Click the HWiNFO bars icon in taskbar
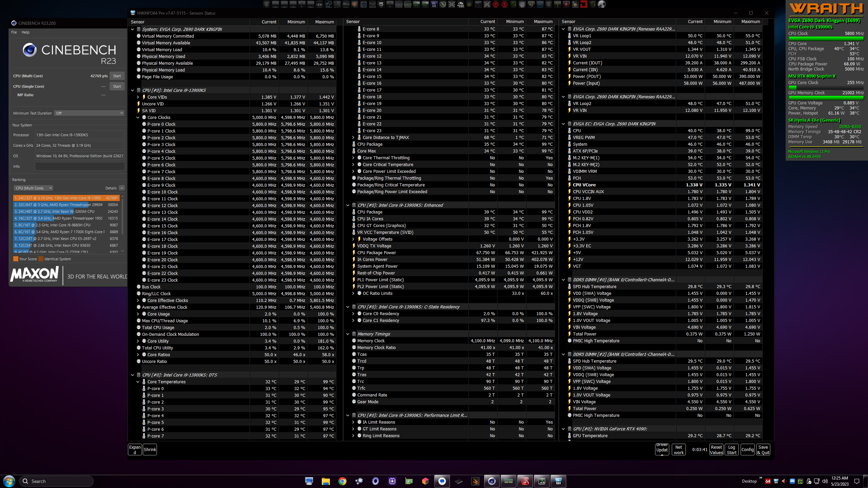The height and width of the screenshot is (488, 868). [x=558, y=481]
